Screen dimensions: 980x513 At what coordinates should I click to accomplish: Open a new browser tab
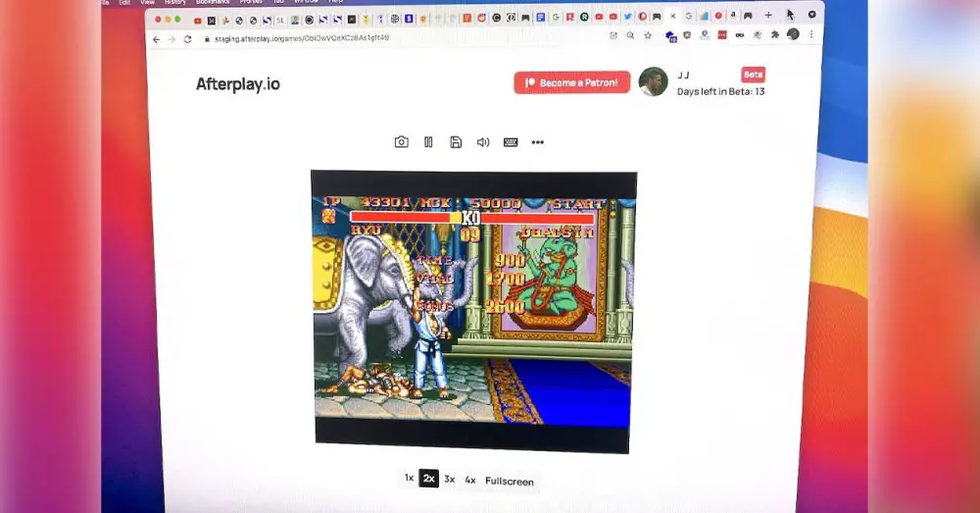[768, 15]
